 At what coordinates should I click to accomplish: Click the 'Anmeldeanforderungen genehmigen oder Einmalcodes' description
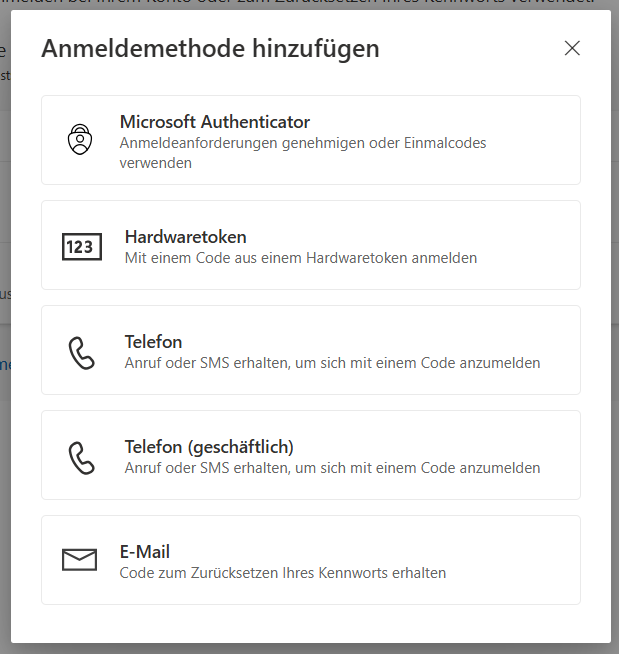click(x=302, y=143)
